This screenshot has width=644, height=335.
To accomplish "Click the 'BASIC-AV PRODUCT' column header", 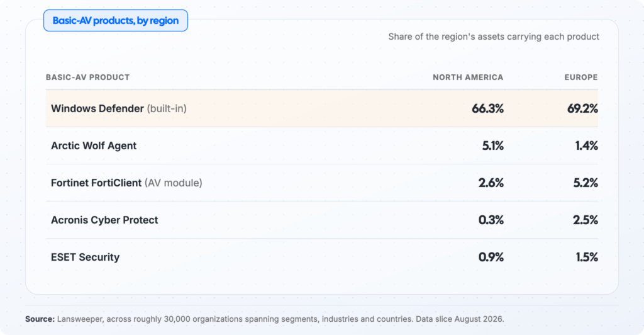I will point(88,77).
